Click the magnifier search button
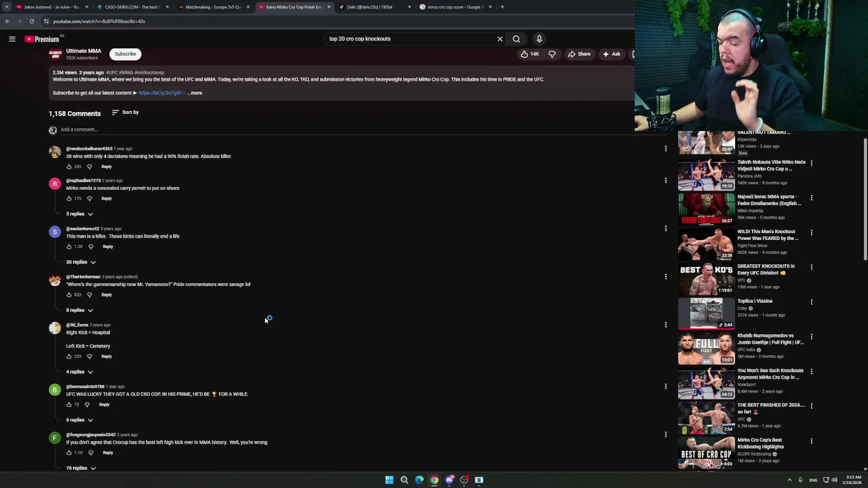 coord(516,39)
